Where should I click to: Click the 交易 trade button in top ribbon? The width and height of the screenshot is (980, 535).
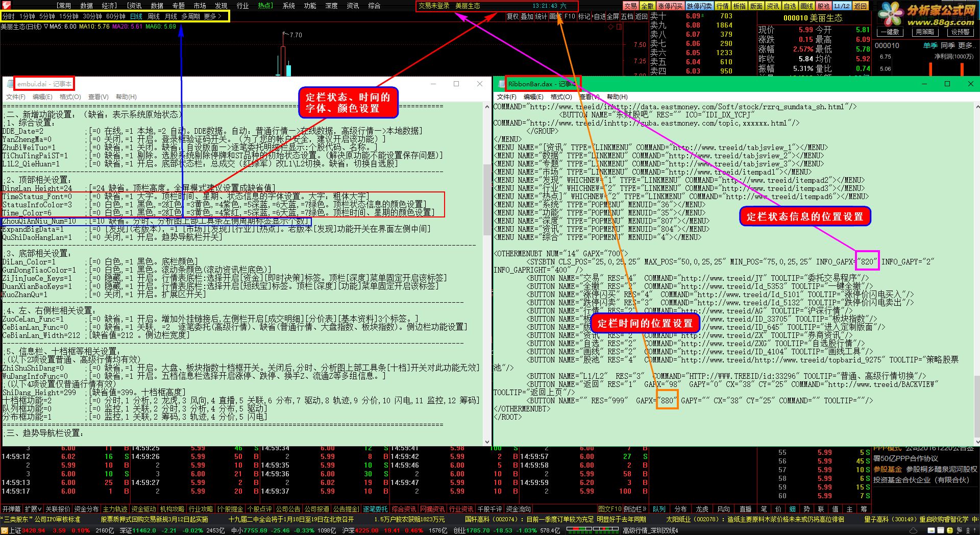point(631,6)
